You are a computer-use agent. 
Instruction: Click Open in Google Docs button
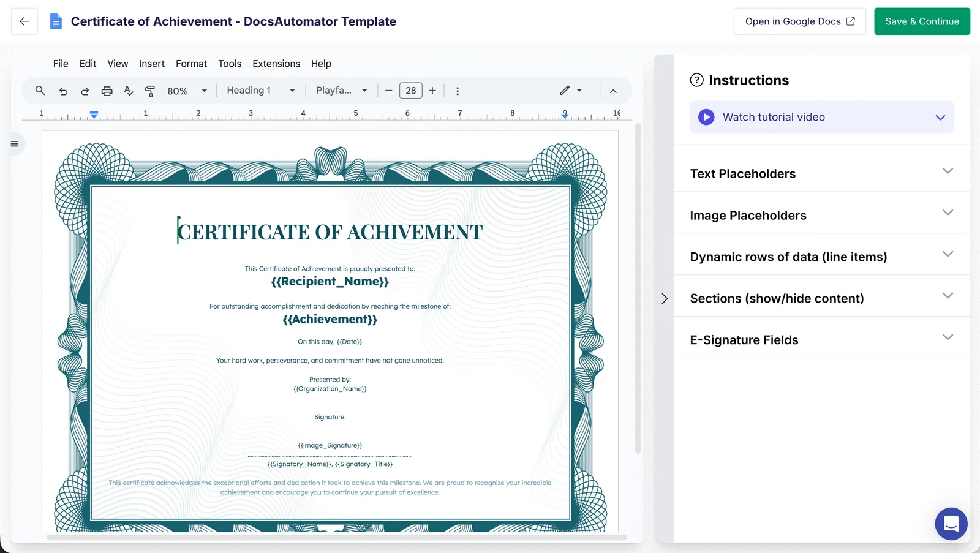tap(799, 21)
